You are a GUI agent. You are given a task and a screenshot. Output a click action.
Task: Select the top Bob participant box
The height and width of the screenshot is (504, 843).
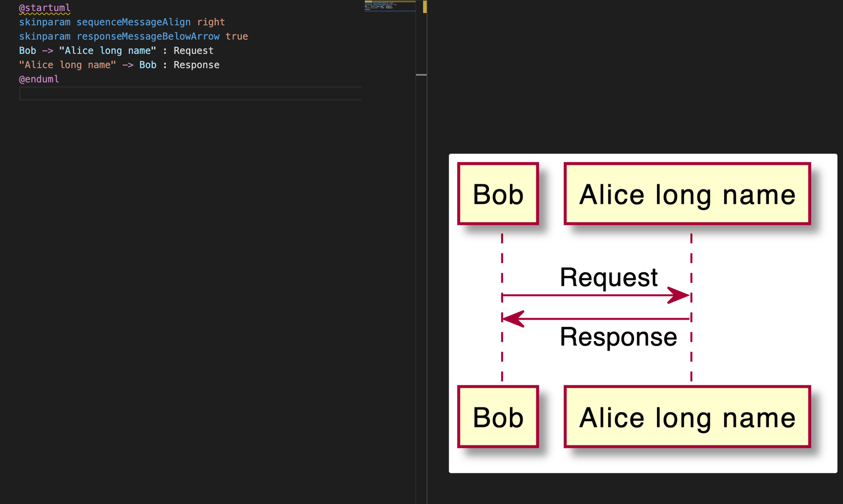tap(498, 194)
